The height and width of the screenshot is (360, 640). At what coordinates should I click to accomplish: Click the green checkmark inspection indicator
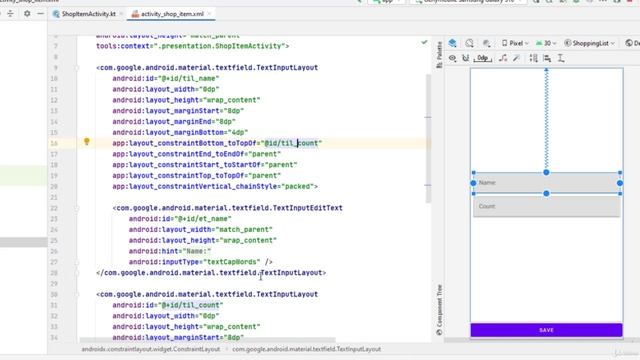click(x=424, y=42)
